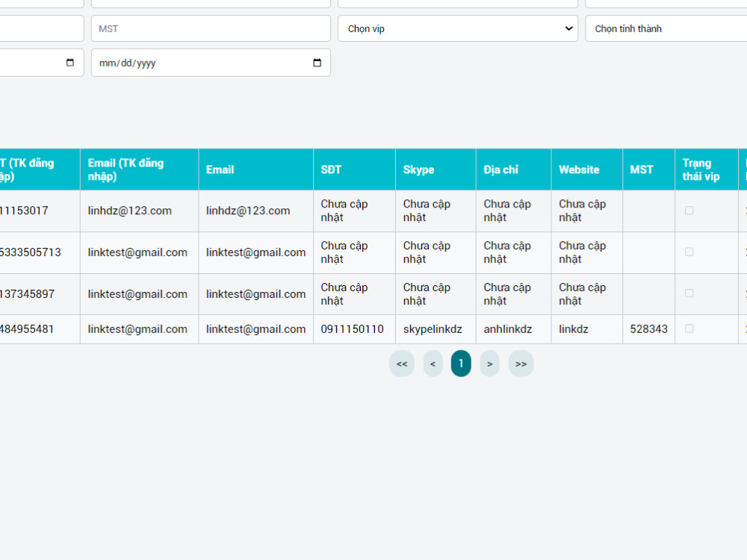The height and width of the screenshot is (560, 747).
Task: Click the Địa chỉ column header
Action: (514, 169)
